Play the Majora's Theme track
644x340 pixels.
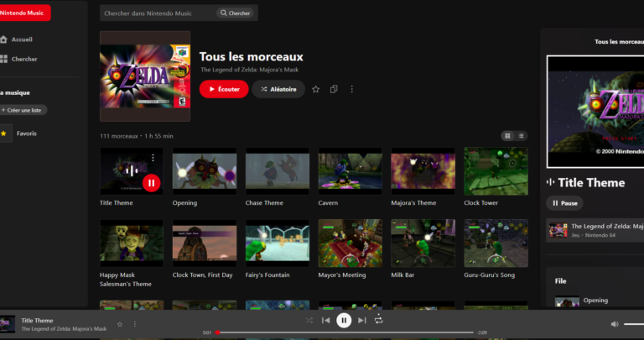point(423,171)
